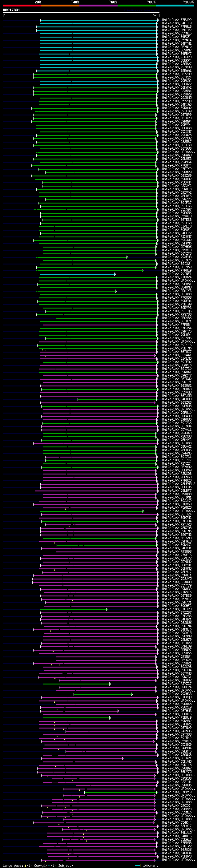Select the purple alignment bar for UniRef100_A7PD28

pos(100,481)
